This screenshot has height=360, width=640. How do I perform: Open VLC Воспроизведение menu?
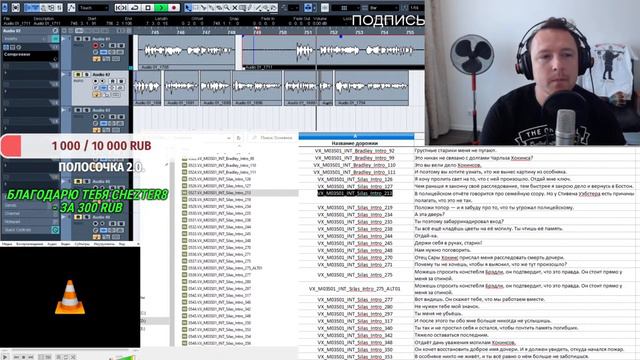(x=29, y=244)
